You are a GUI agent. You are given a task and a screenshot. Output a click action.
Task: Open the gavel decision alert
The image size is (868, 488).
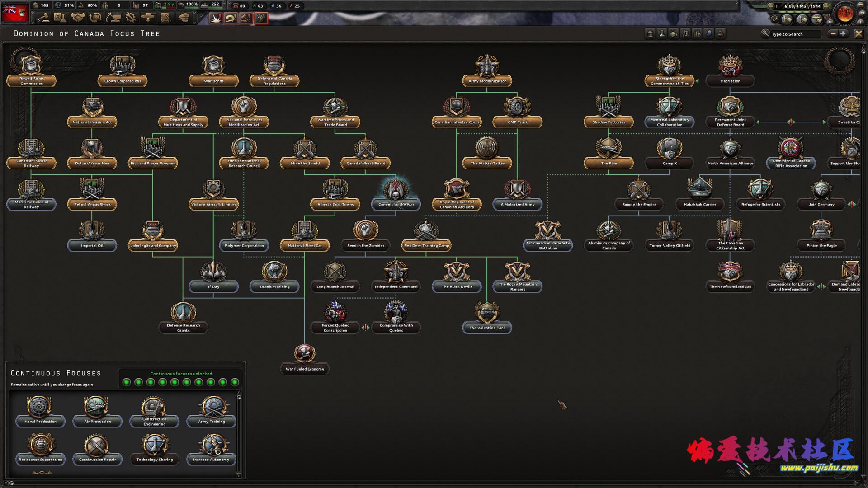(x=245, y=18)
